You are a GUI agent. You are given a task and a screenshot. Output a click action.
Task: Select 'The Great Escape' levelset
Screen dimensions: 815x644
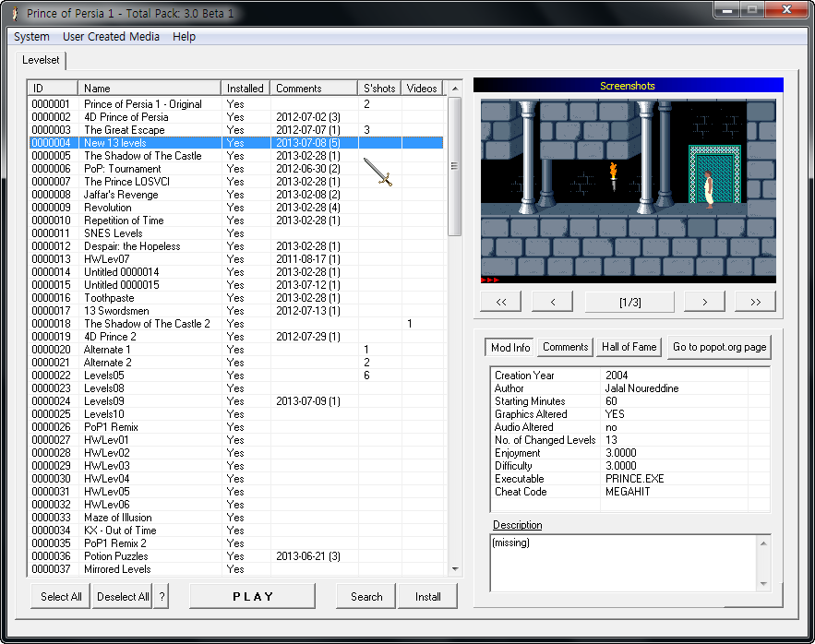click(236, 130)
